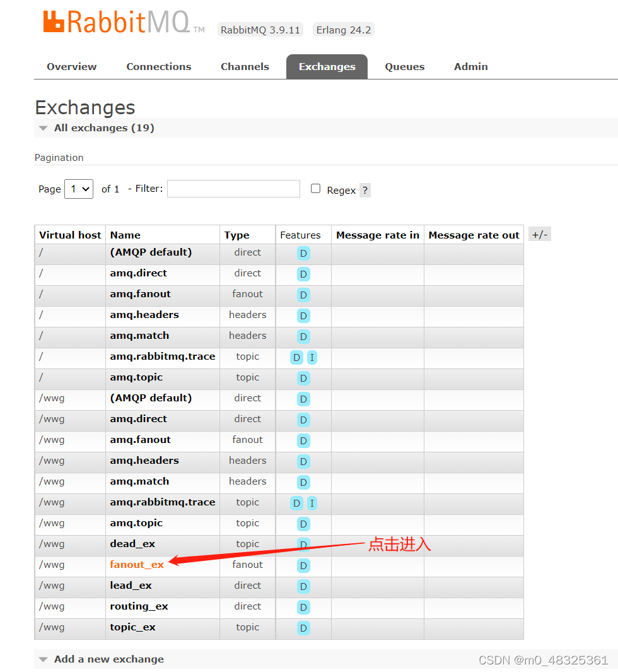Click the durable D badge for lead_ex
618x672 pixels.
coord(303,586)
